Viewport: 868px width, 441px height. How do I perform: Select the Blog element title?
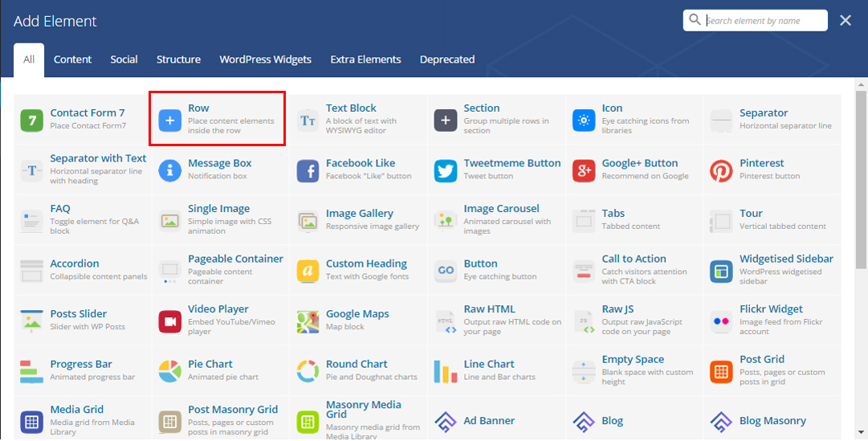click(612, 421)
